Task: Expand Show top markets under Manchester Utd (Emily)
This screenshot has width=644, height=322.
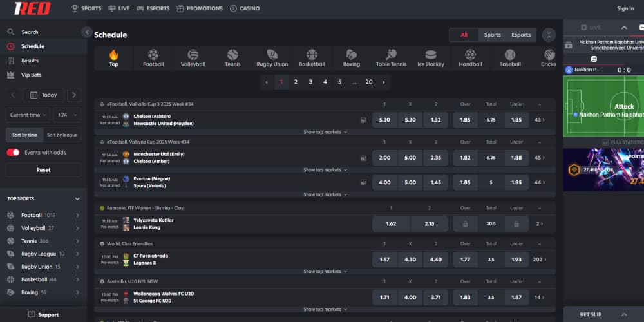Action: point(325,170)
